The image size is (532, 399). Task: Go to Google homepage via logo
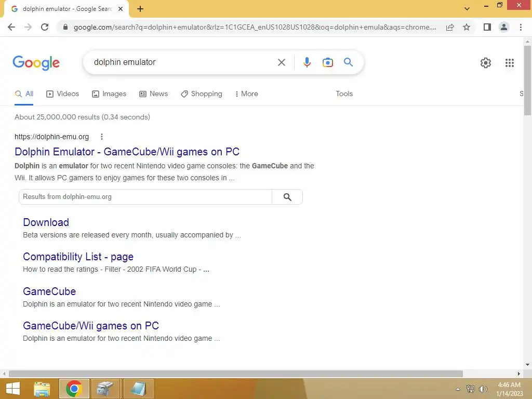pos(36,63)
